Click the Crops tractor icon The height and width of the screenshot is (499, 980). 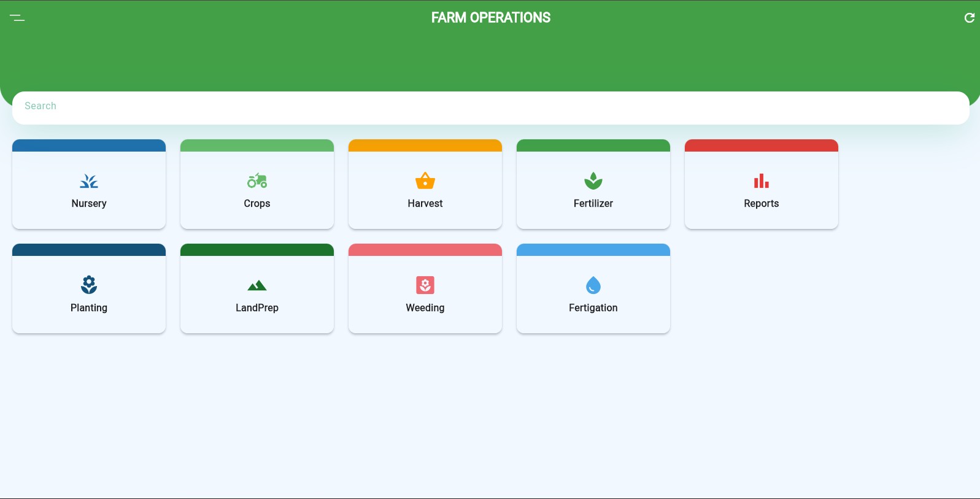(257, 181)
